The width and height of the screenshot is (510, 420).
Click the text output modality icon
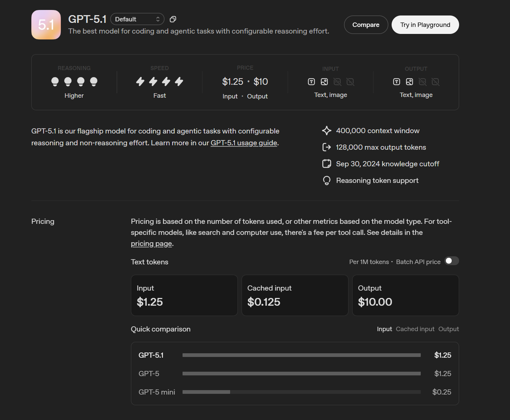[396, 82]
